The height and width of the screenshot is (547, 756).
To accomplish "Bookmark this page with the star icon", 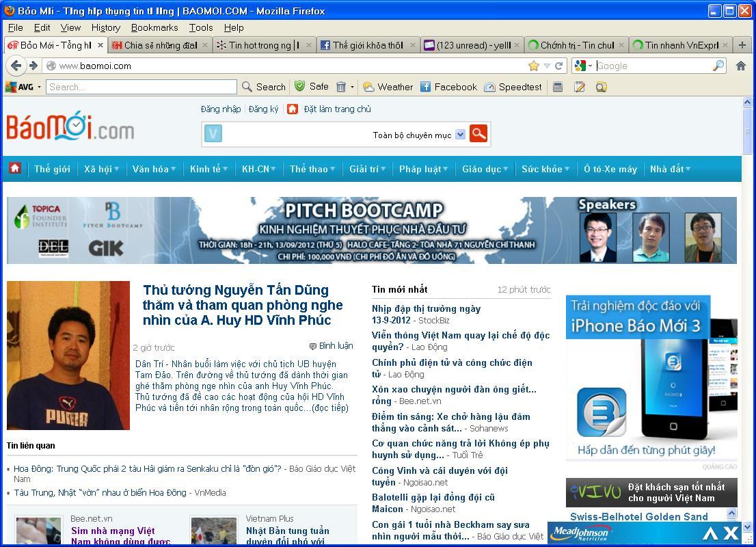I will (x=533, y=66).
